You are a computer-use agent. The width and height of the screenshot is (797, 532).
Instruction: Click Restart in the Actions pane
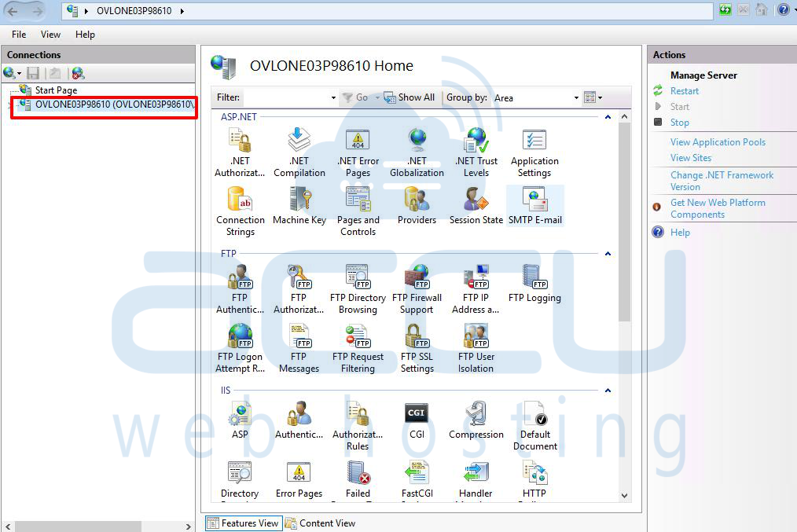pyautogui.click(x=685, y=90)
